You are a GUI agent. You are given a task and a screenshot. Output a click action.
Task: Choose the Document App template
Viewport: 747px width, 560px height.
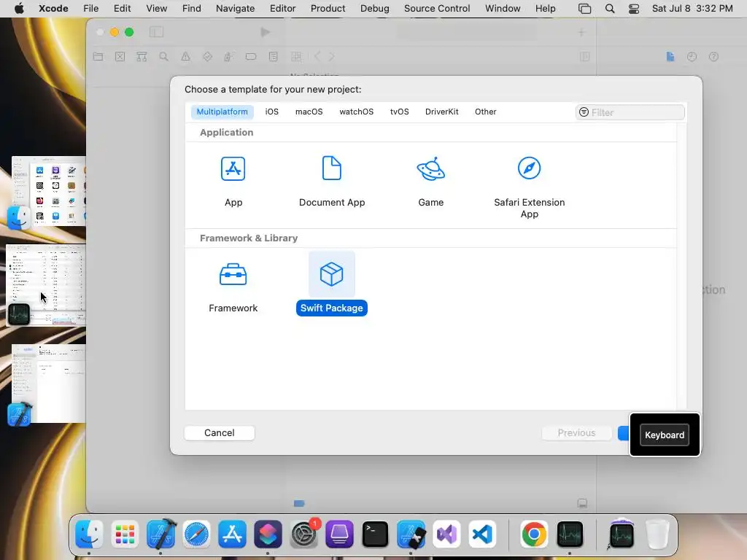[332, 181]
